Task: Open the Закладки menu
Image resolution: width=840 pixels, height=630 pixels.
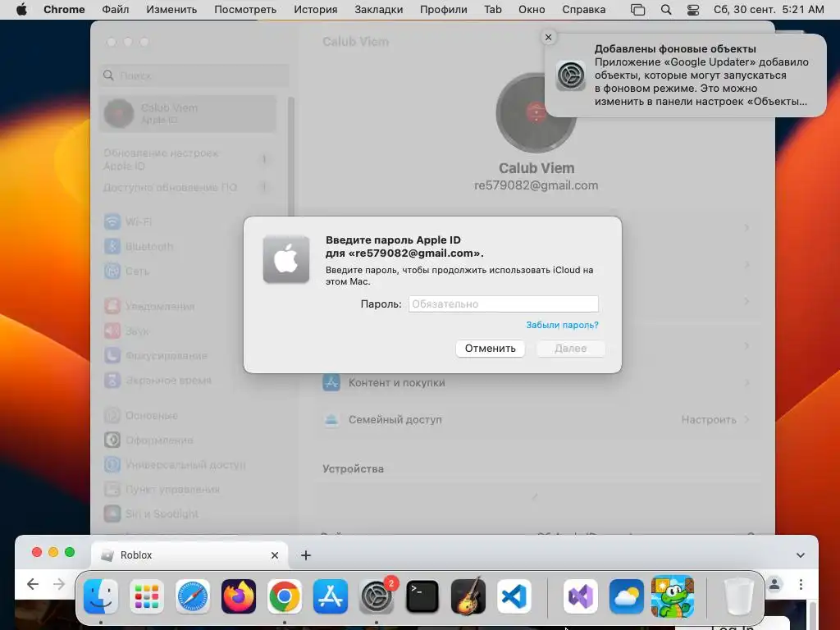Action: coord(379,10)
